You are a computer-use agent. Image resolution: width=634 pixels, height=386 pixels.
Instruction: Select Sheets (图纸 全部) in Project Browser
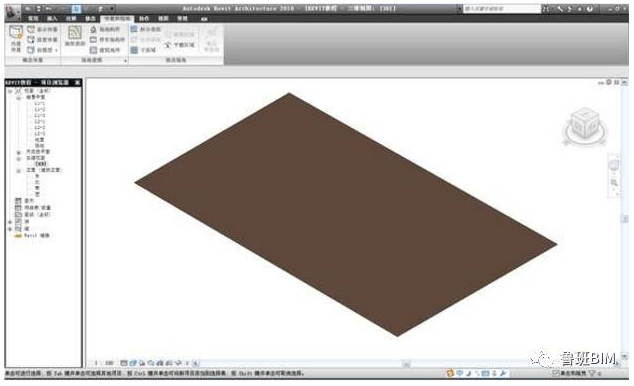coord(38,215)
